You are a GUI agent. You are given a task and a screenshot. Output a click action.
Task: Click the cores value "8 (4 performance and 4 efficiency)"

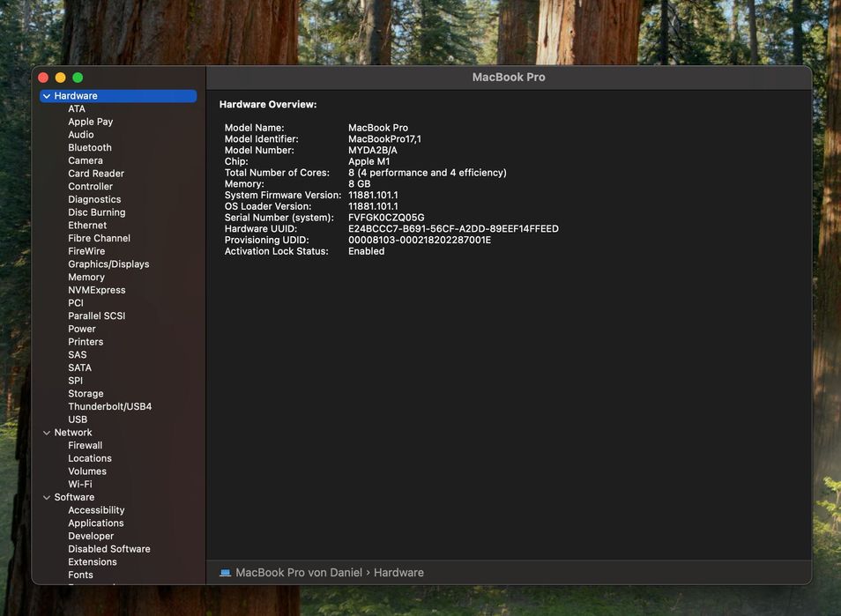tap(428, 173)
